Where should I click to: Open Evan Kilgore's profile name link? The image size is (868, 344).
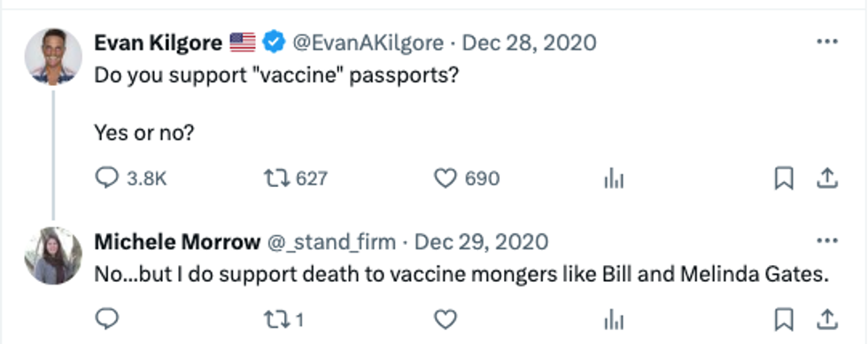tap(159, 43)
